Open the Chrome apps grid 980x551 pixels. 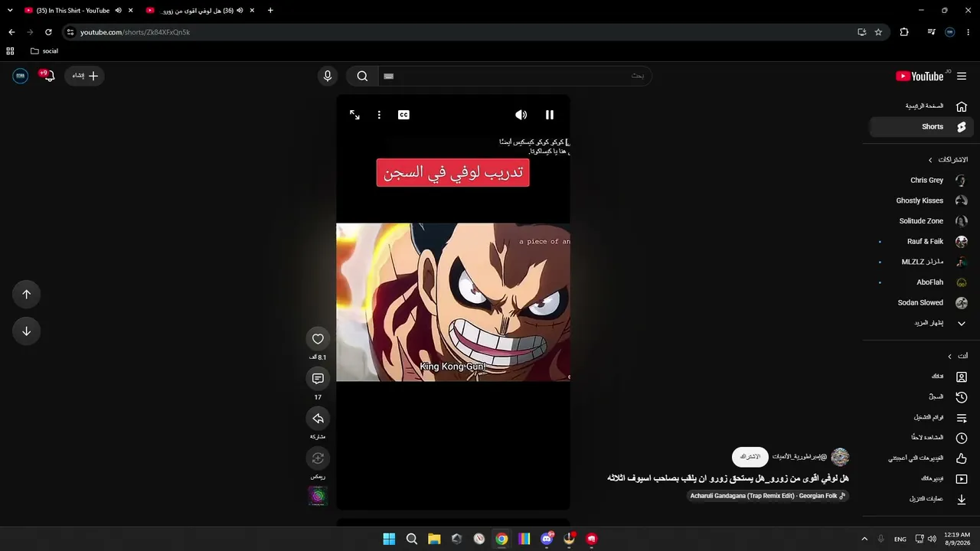coord(10,51)
